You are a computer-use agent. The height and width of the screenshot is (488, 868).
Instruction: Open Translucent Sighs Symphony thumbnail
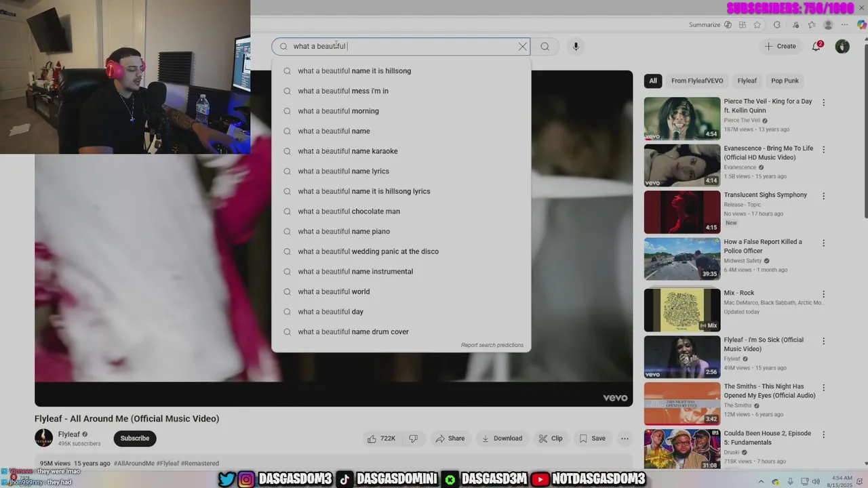tap(682, 212)
